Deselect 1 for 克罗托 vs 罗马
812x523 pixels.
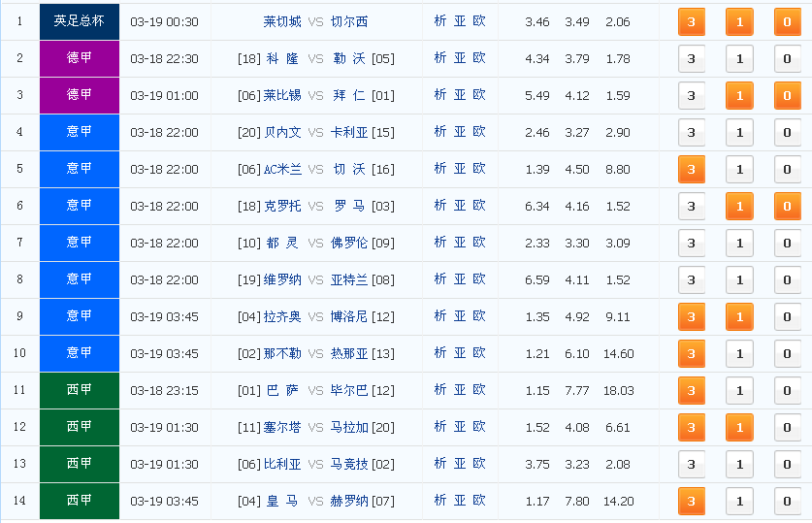tap(739, 207)
